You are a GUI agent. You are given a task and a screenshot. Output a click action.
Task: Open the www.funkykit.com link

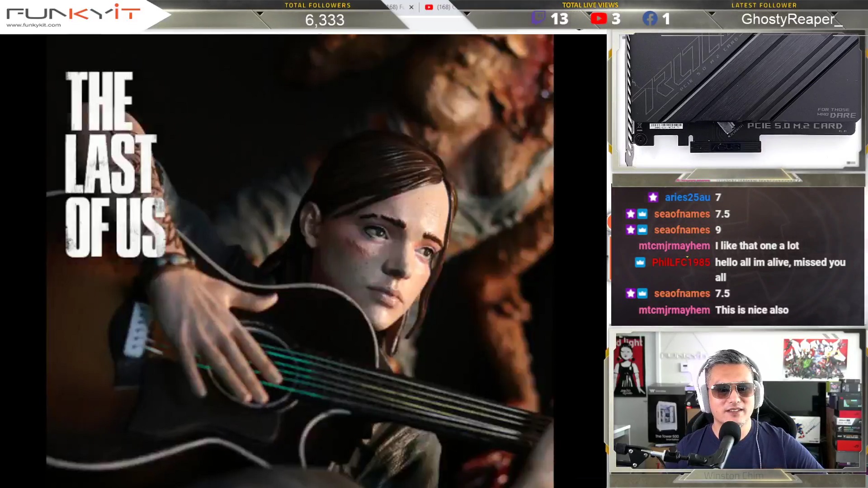coord(33,25)
